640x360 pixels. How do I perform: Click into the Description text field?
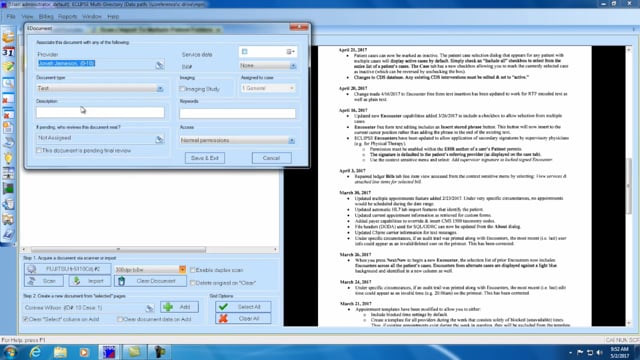100,112
